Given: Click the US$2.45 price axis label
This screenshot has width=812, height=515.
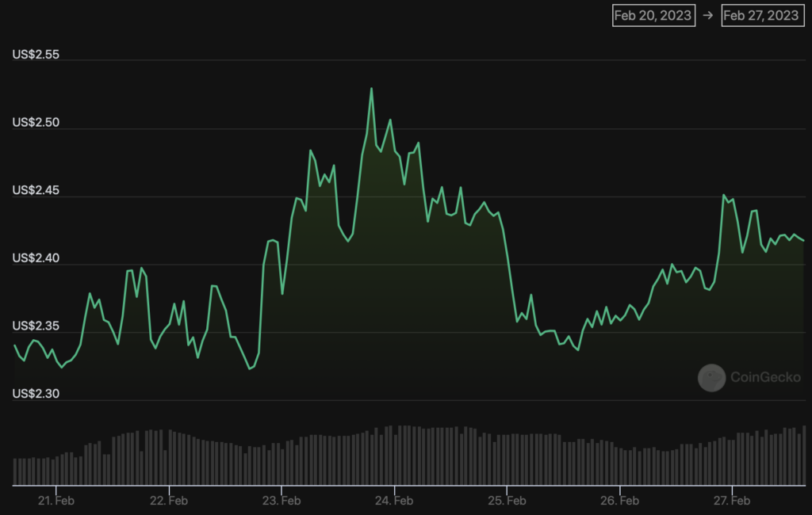Looking at the screenshot, I should point(36,190).
